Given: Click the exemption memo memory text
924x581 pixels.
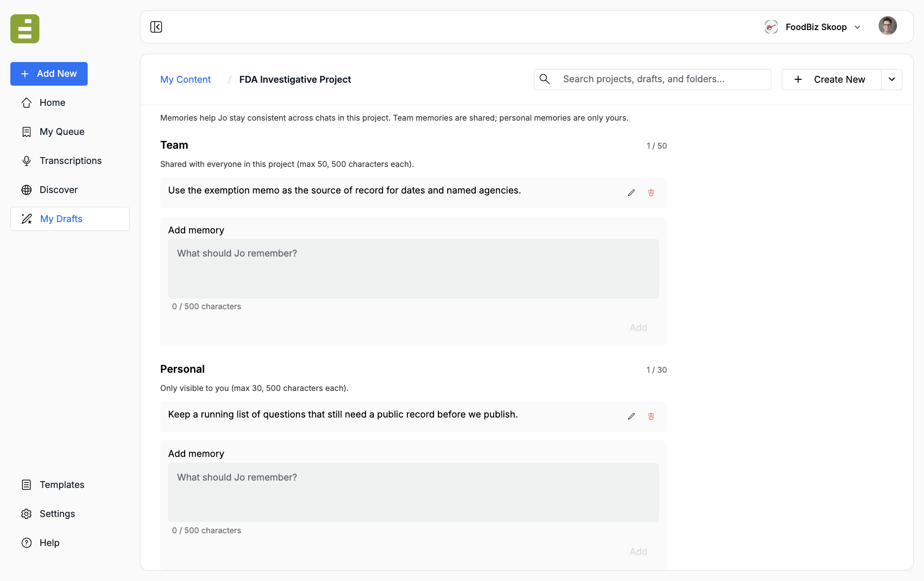Looking at the screenshot, I should coord(344,191).
